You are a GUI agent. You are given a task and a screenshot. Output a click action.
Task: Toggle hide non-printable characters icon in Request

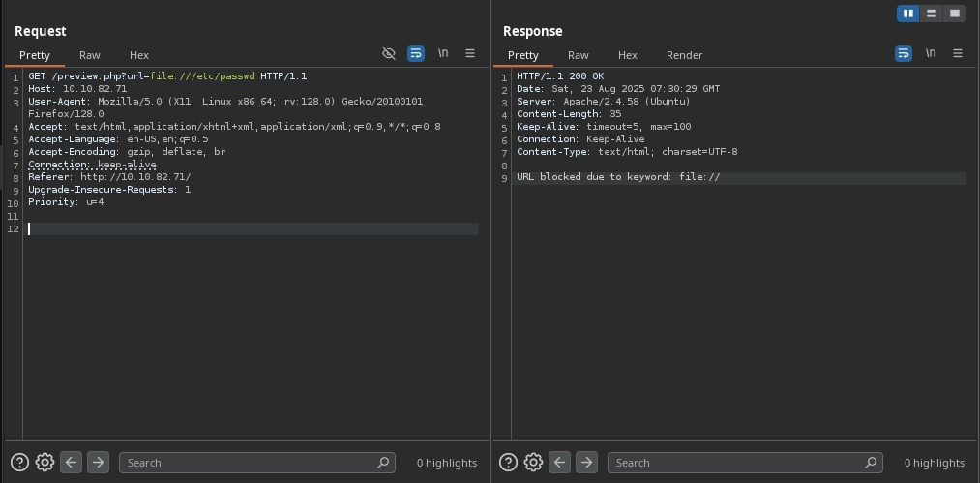389,54
